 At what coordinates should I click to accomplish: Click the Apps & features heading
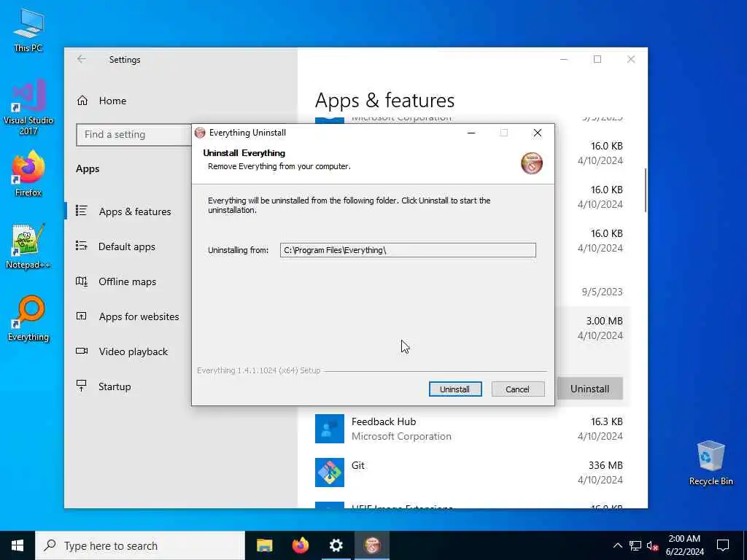385,101
